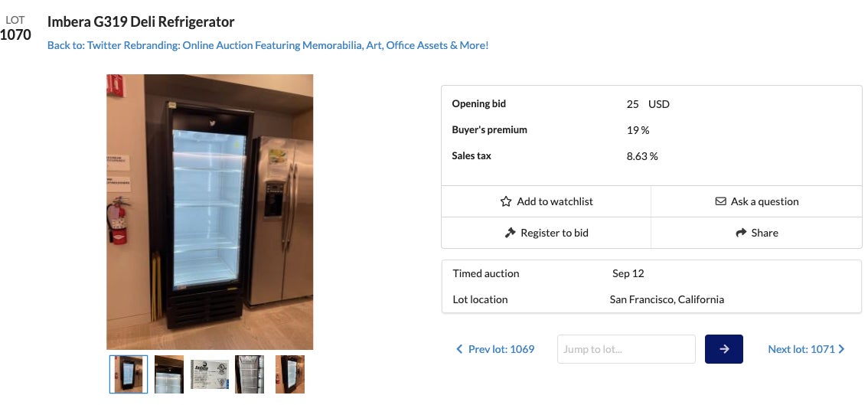The image size is (868, 405).
Task: Open the main refrigerator photo
Action: pyautogui.click(x=210, y=212)
